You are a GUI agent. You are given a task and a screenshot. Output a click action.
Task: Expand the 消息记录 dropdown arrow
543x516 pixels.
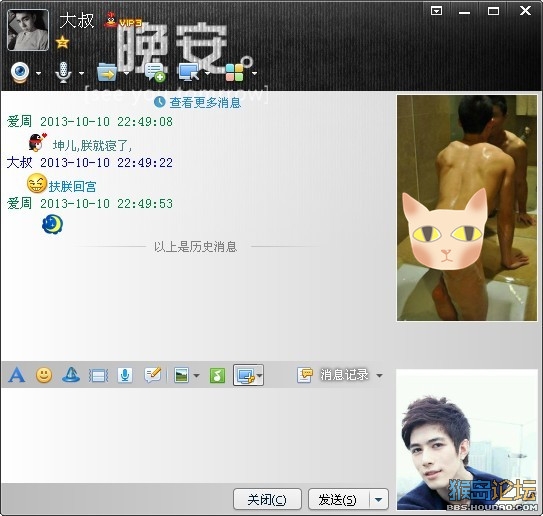tap(380, 375)
